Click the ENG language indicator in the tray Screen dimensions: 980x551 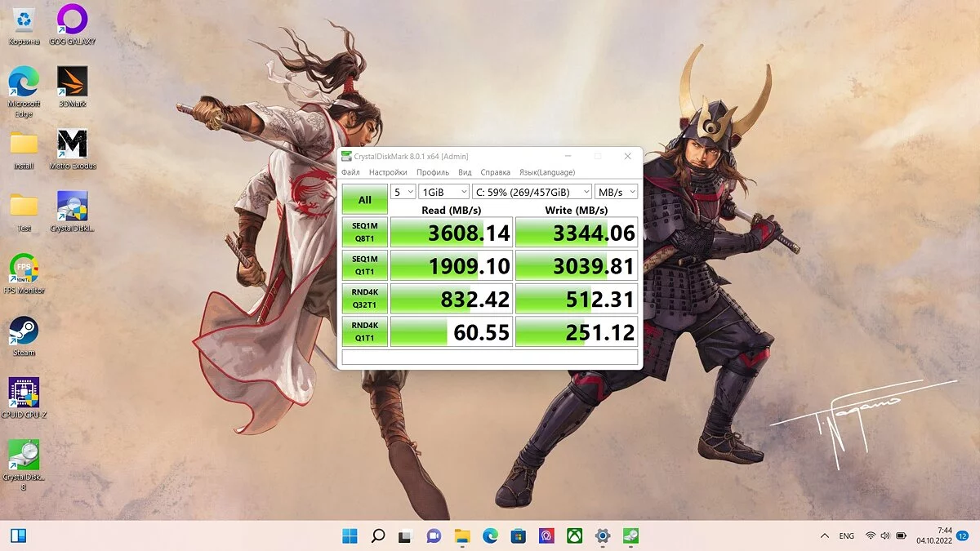pyautogui.click(x=846, y=535)
